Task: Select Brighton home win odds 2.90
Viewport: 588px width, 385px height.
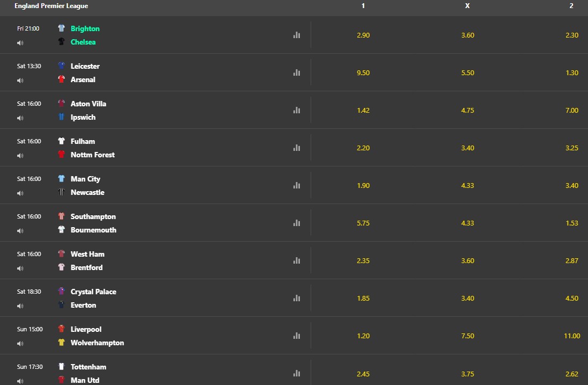Action: pyautogui.click(x=363, y=35)
